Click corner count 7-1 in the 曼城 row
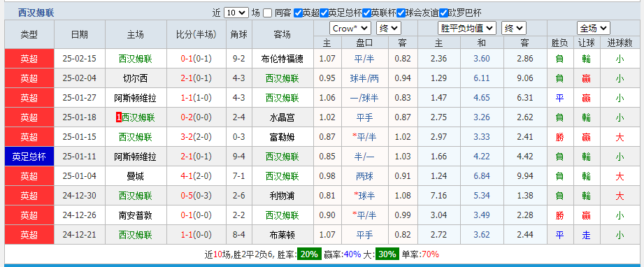 238,176
